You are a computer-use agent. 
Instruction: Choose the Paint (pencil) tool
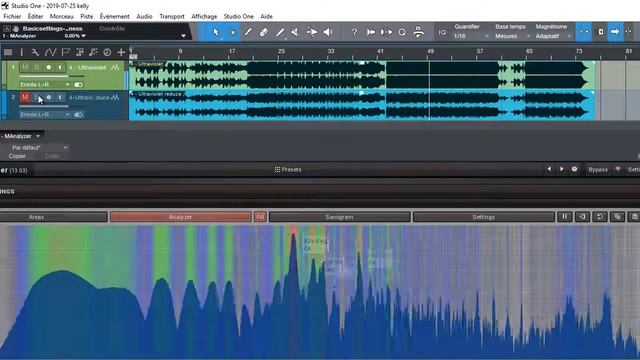[280, 32]
